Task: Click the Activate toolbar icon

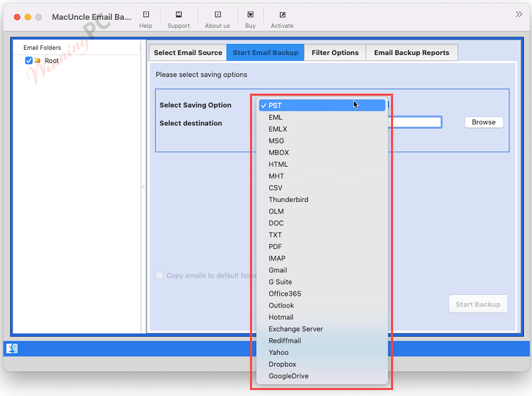Action: [282, 15]
